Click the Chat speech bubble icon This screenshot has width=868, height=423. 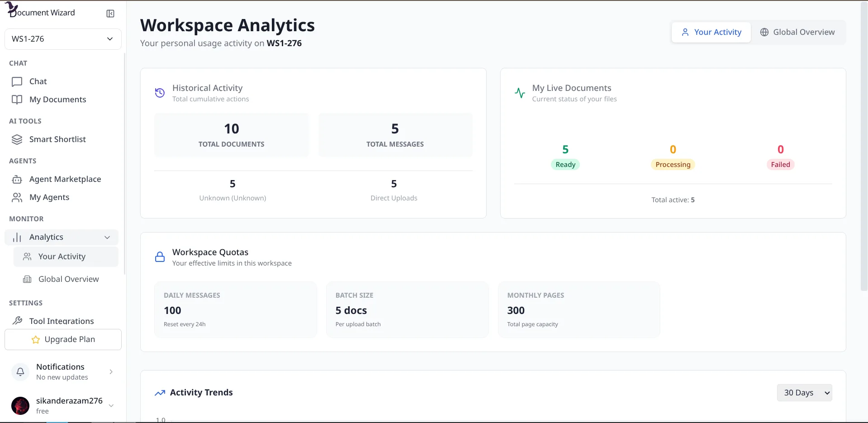click(x=17, y=81)
